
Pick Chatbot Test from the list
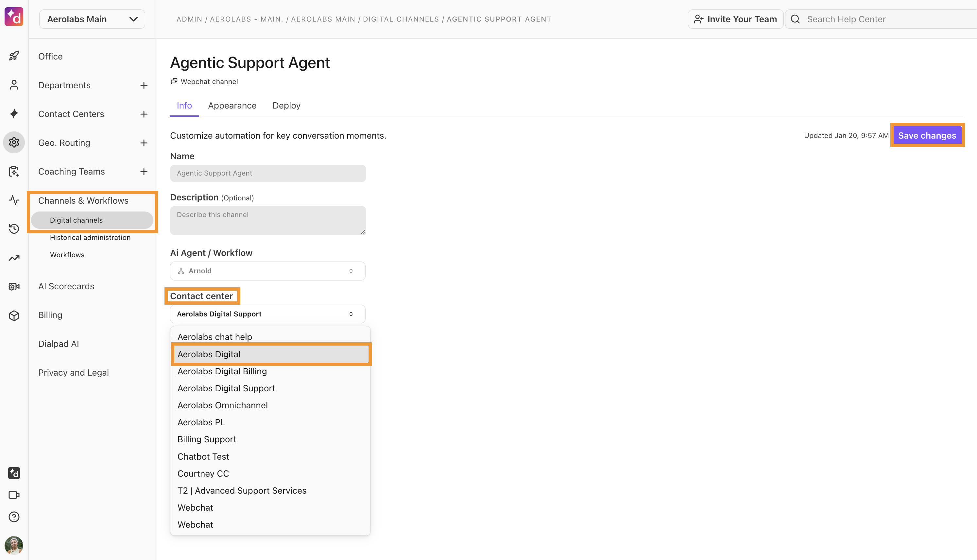pos(270,457)
